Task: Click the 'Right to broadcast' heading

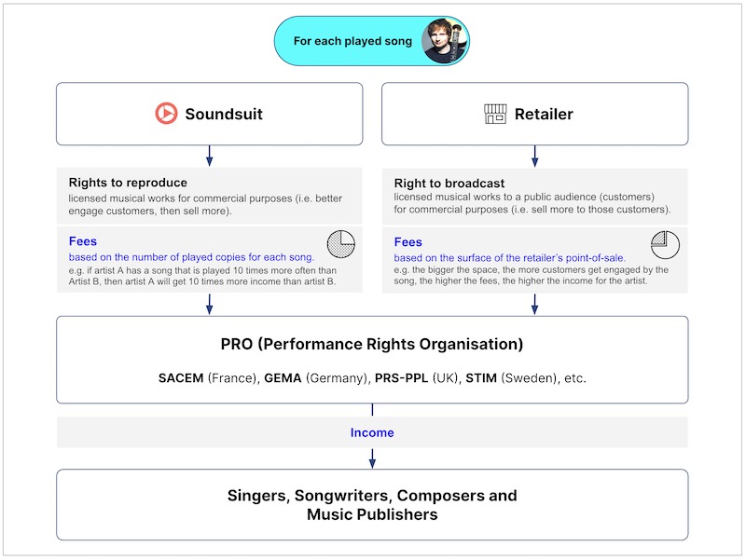Action: click(x=449, y=183)
